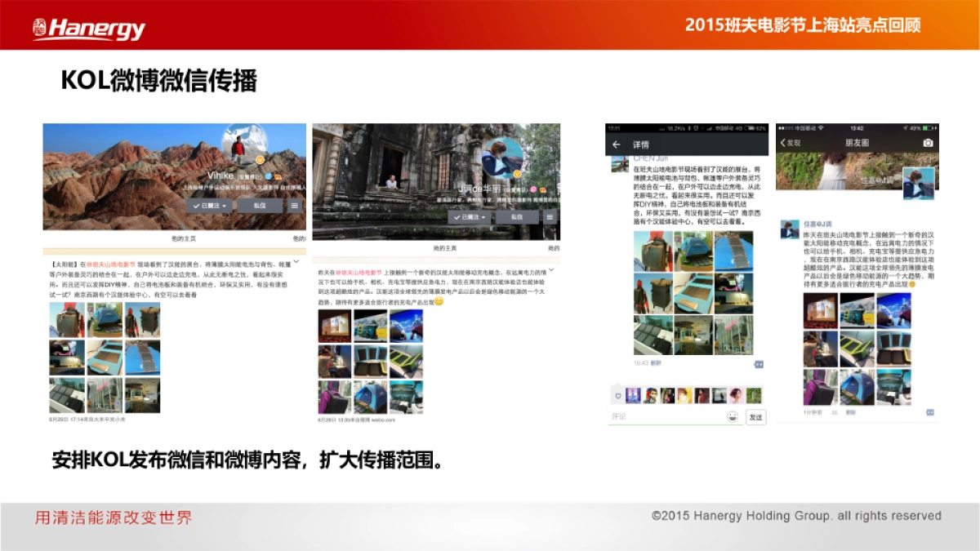Click the Hanergy logo in the header
This screenshot has height=551, width=980.
point(88,29)
